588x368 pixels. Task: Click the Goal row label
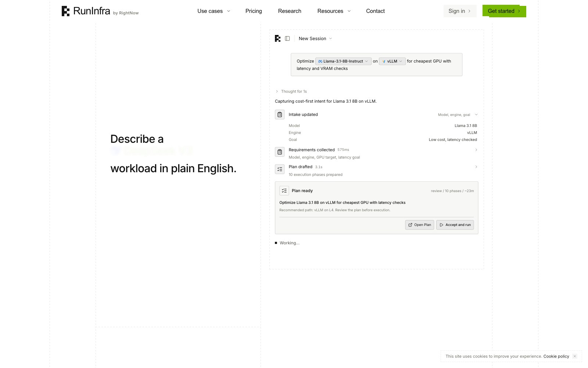293,139
